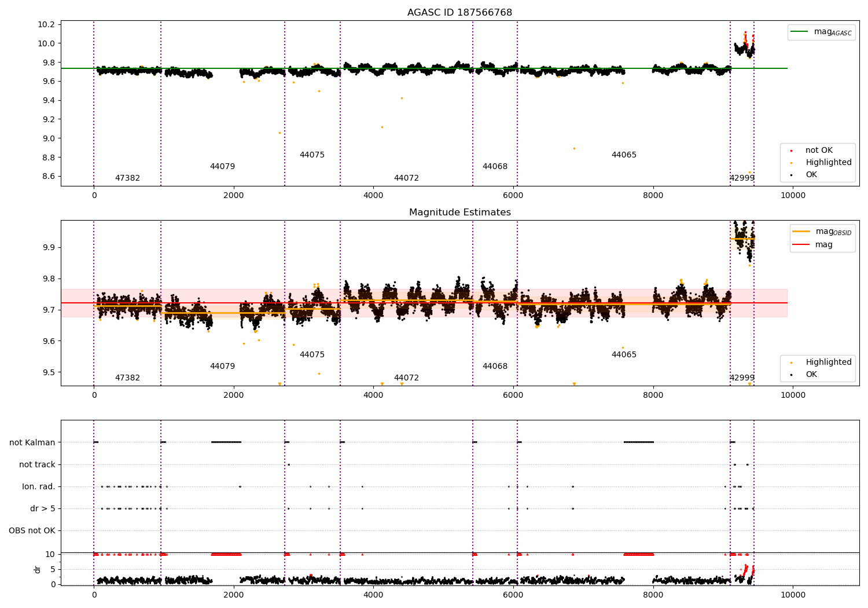Click y-axis tick 9.4 on the AGASC ID plot
Image resolution: width=868 pixels, height=608 pixels.
coord(49,101)
